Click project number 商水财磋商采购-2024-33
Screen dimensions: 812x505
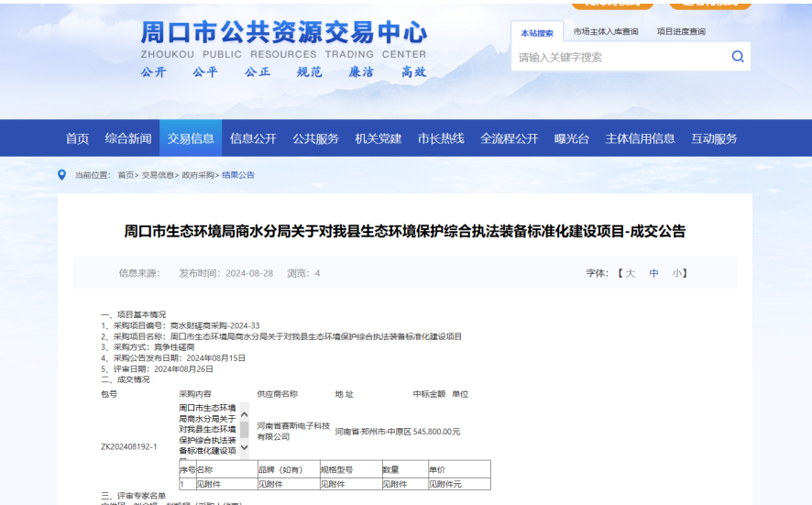pyautogui.click(x=214, y=325)
